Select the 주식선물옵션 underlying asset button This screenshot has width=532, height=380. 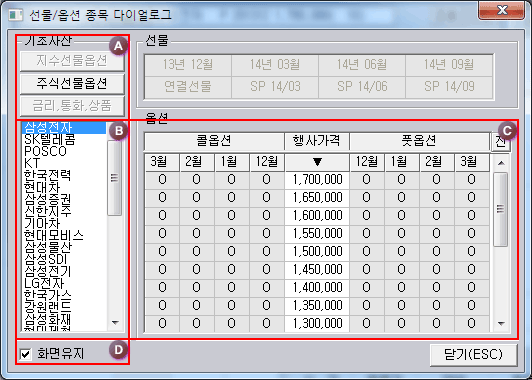tap(72, 83)
